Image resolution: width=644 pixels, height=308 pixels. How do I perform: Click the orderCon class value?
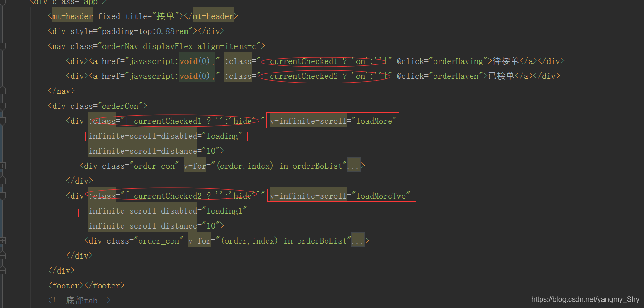click(120, 106)
